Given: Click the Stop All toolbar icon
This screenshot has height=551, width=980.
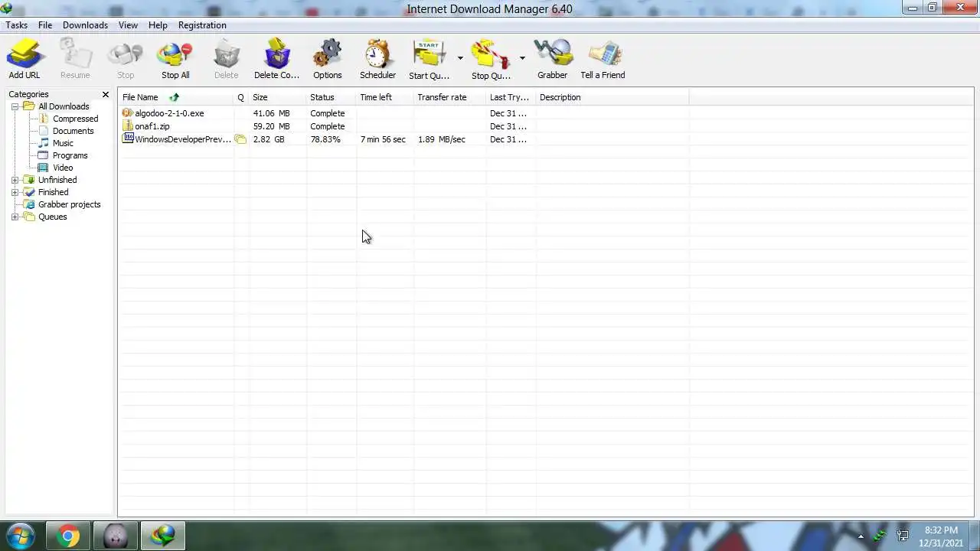Looking at the screenshot, I should tap(175, 59).
